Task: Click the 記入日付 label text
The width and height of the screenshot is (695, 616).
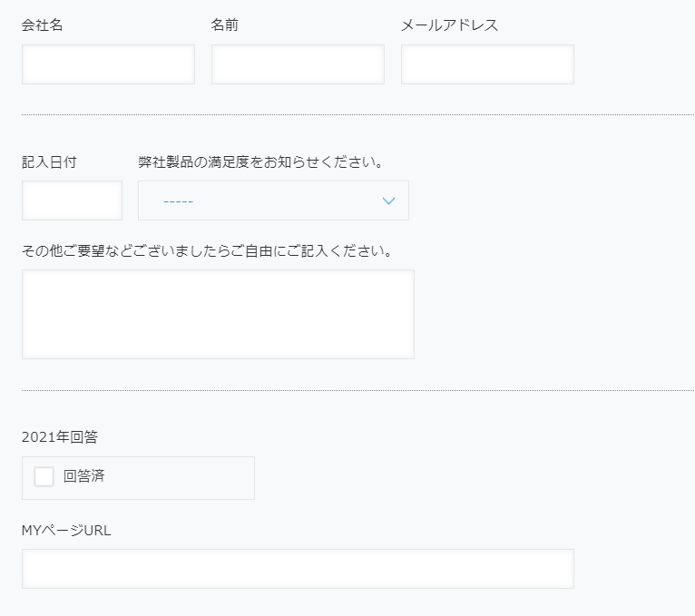Action: [x=49, y=162]
